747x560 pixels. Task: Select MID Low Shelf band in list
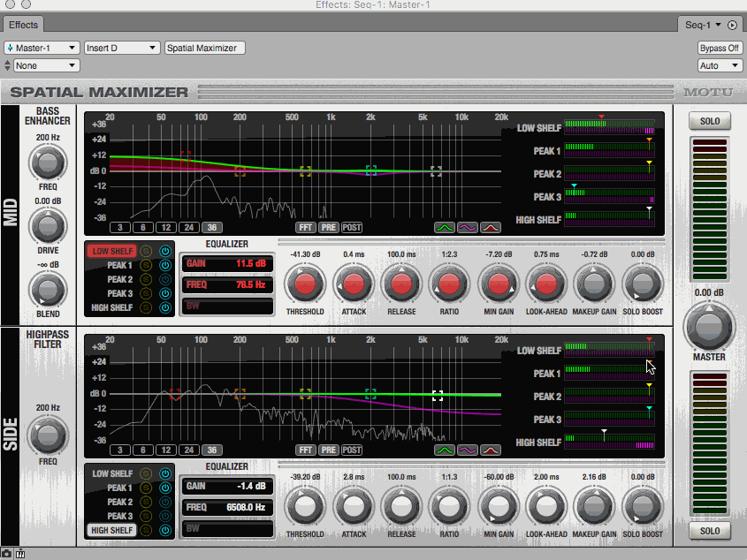112,251
